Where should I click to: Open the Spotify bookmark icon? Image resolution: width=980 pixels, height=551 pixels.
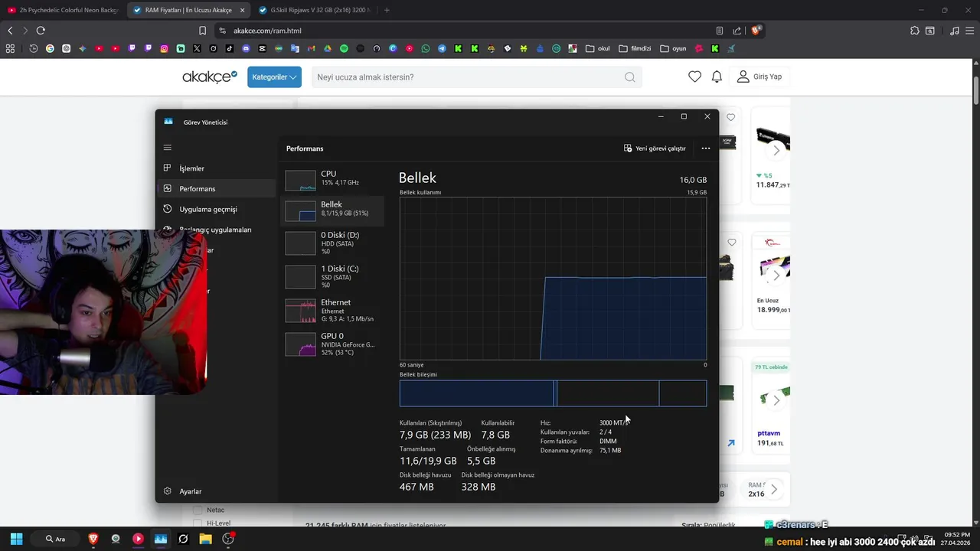344,48
